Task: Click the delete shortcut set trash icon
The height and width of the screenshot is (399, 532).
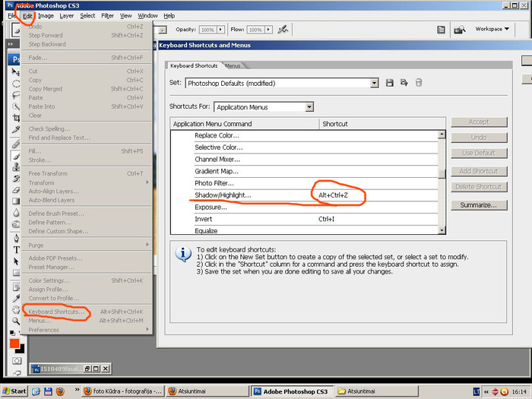Action: point(419,83)
